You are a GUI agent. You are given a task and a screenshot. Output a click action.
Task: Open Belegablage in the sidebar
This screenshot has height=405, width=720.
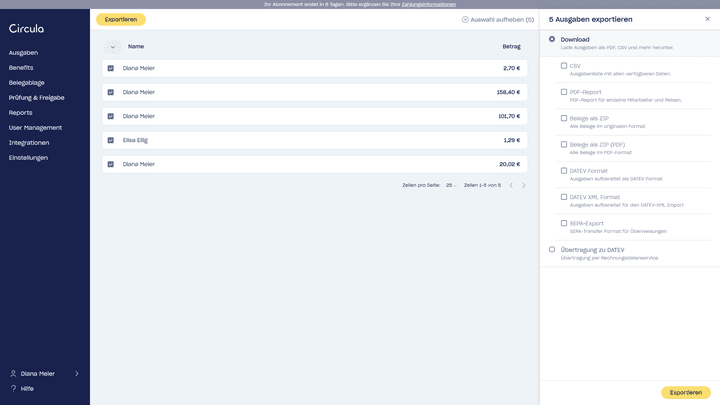pos(27,83)
